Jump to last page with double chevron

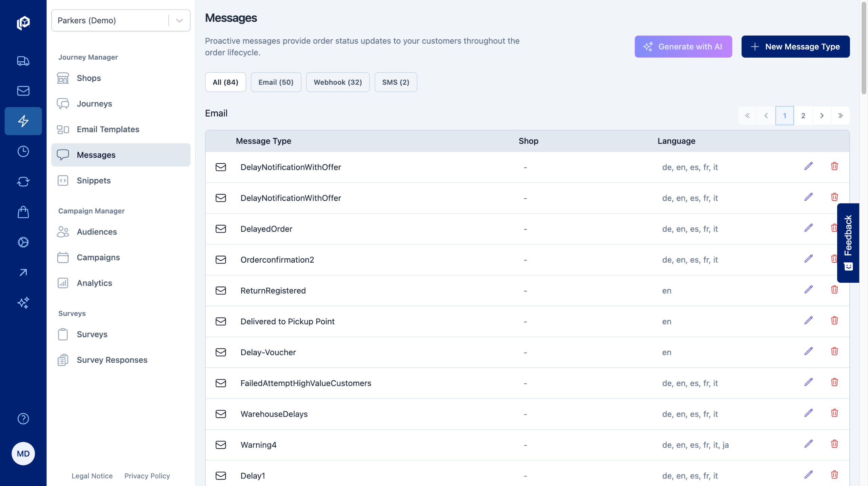tap(840, 116)
